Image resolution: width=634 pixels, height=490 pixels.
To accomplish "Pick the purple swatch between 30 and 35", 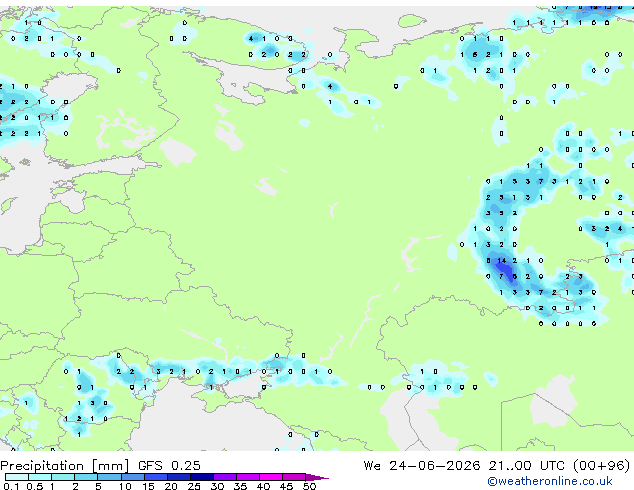I will coord(225,477).
